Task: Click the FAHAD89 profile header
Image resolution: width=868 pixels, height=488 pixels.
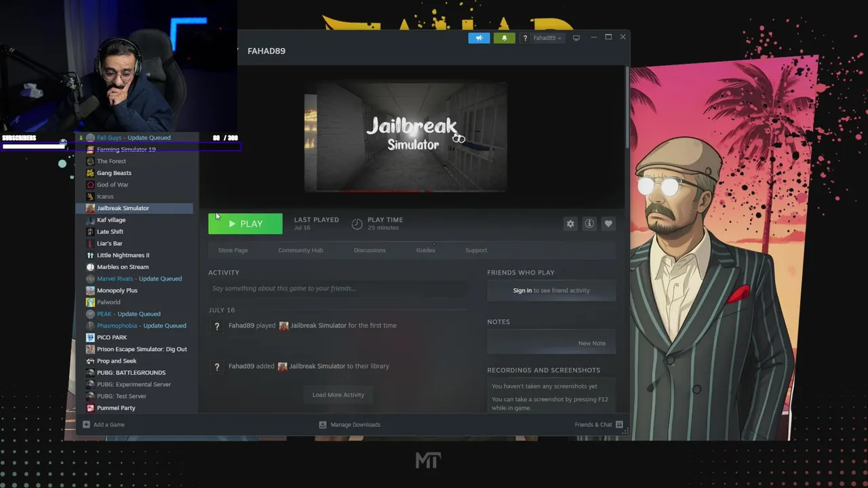Action: [x=267, y=51]
